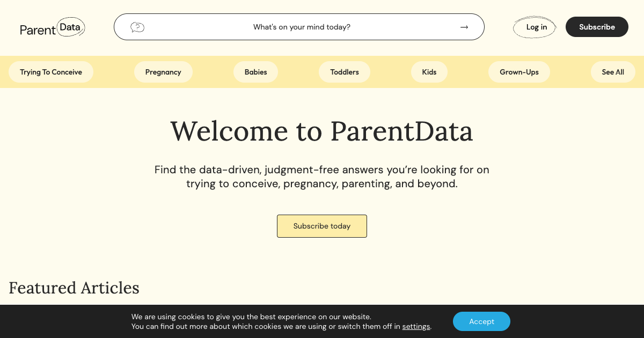This screenshot has height=338, width=644.
Task: Click See All to view all categories
Action: (x=612, y=71)
